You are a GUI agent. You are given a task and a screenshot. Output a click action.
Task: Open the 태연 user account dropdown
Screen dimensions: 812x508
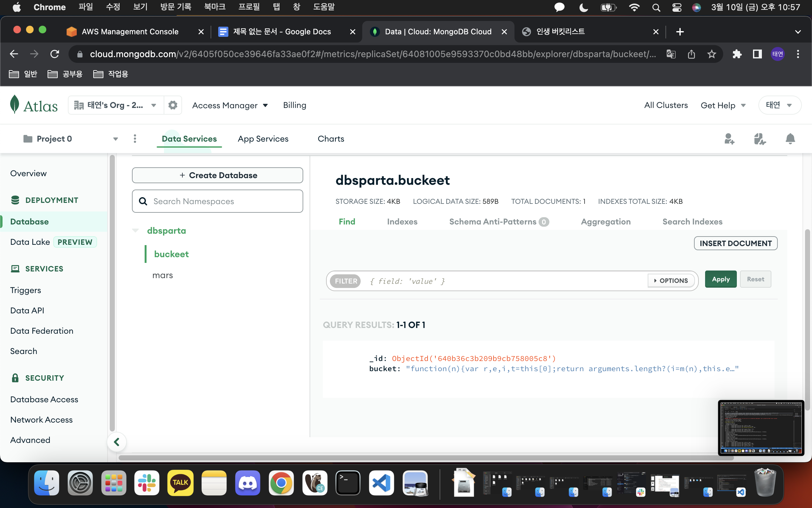pyautogui.click(x=780, y=105)
